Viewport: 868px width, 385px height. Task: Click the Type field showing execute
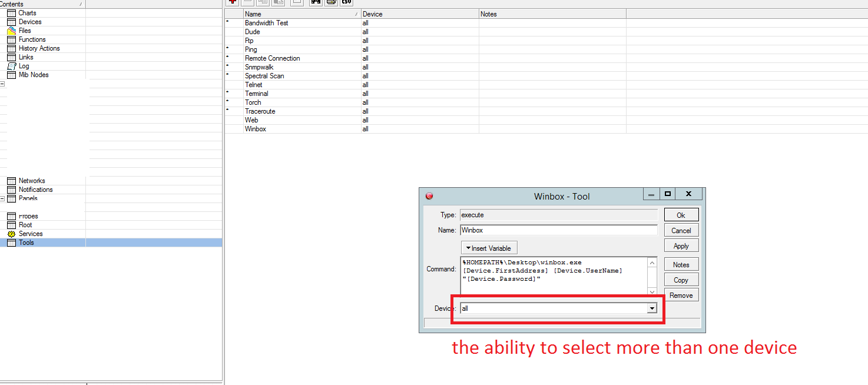(x=559, y=215)
